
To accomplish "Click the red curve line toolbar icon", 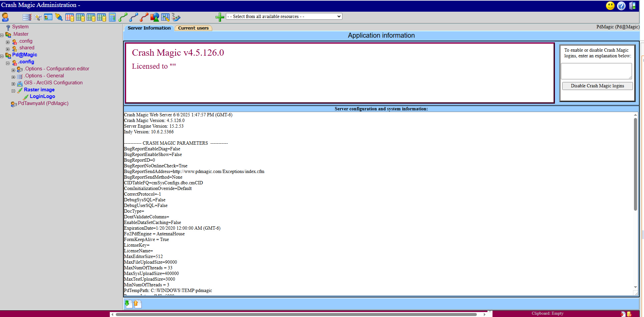I will (144, 17).
